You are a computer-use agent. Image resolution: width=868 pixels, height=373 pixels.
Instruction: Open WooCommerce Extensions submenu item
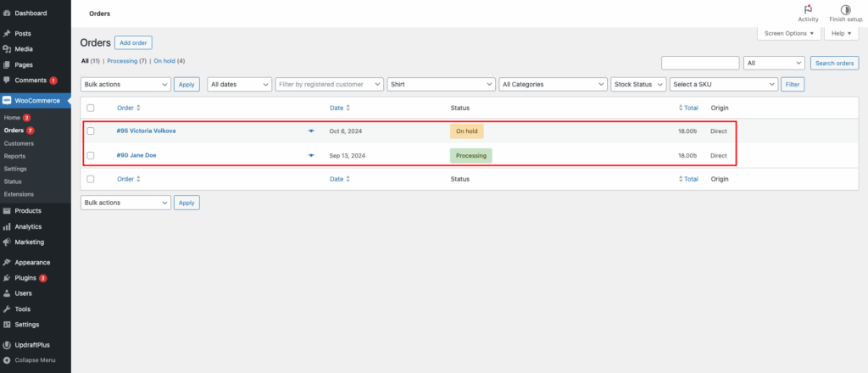19,194
